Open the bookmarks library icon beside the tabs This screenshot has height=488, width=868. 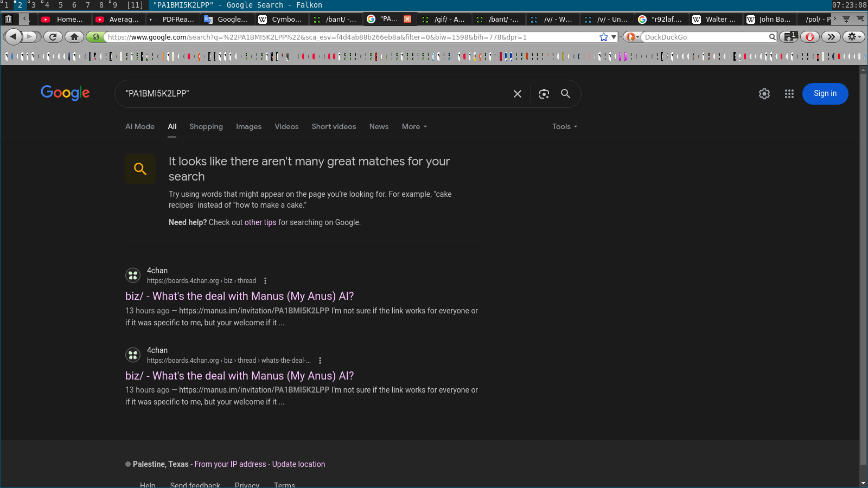coord(8,19)
